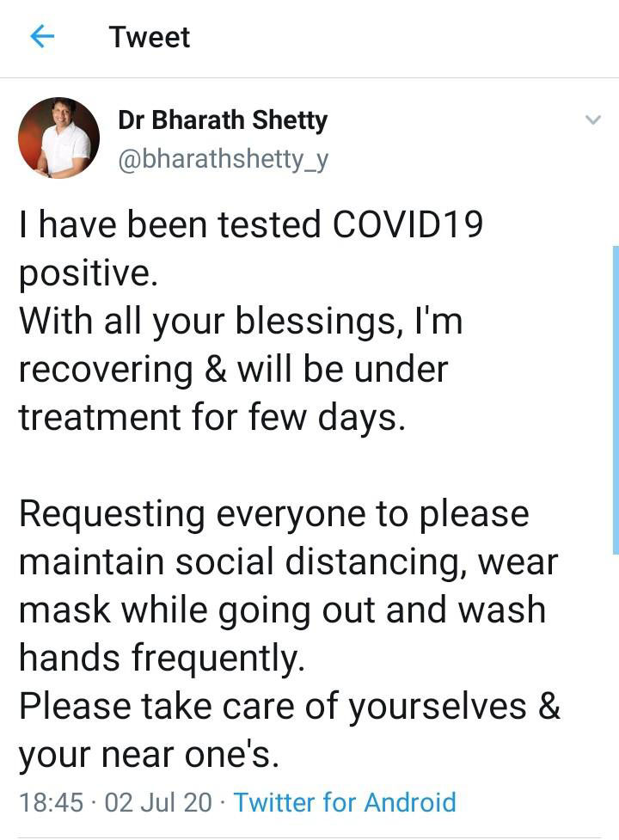Tap the @bharathshetty_y handle
The height and width of the screenshot is (840, 619).
(x=223, y=160)
